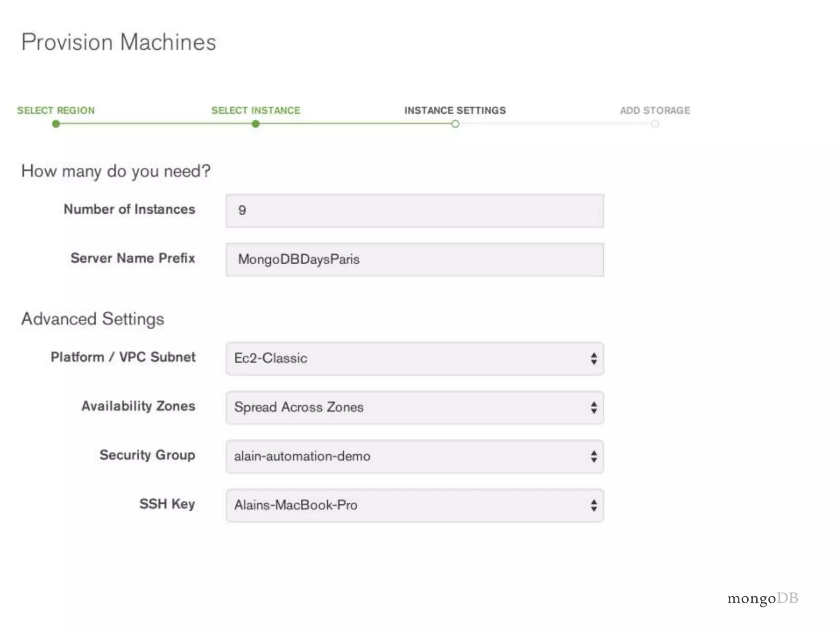The height and width of the screenshot is (630, 840).
Task: Click the Server Name Prefix label
Action: (x=133, y=258)
